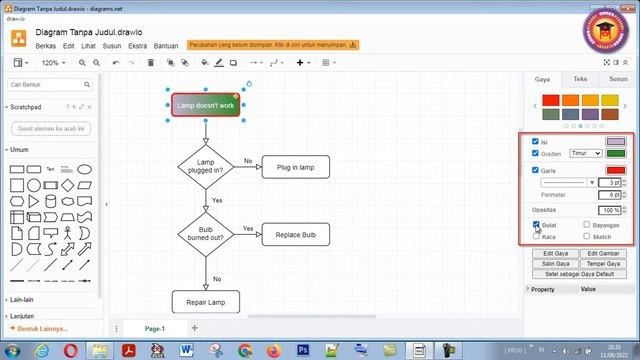Viewport: 640px width, 360px height.
Task: Open the Edit menu
Action: pyautogui.click(x=69, y=46)
